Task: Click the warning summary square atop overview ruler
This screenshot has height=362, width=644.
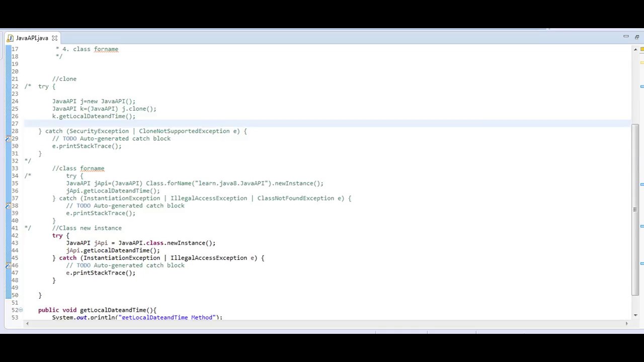Action: [x=642, y=49]
